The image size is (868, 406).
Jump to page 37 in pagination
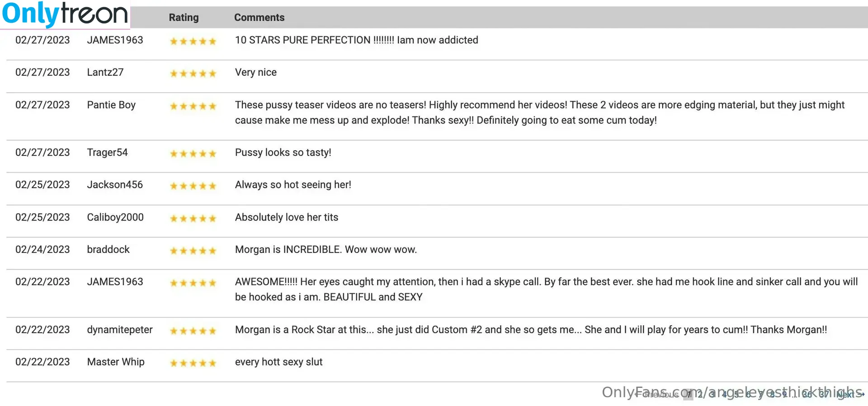pyautogui.click(x=825, y=394)
